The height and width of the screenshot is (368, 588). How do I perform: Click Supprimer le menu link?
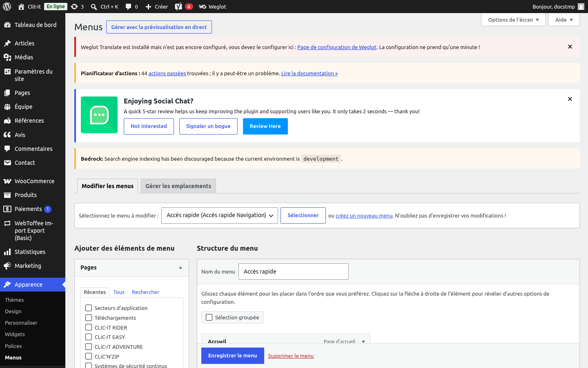(x=291, y=356)
